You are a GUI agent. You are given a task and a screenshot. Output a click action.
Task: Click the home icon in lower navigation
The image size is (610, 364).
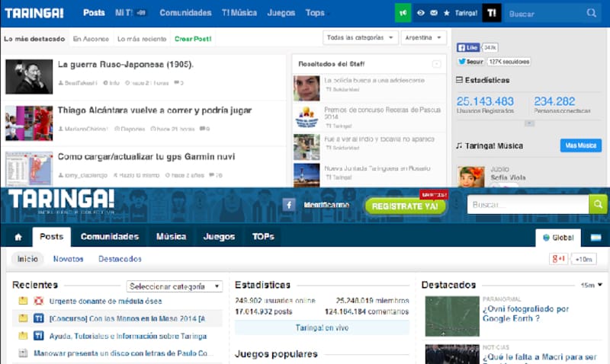tap(18, 237)
